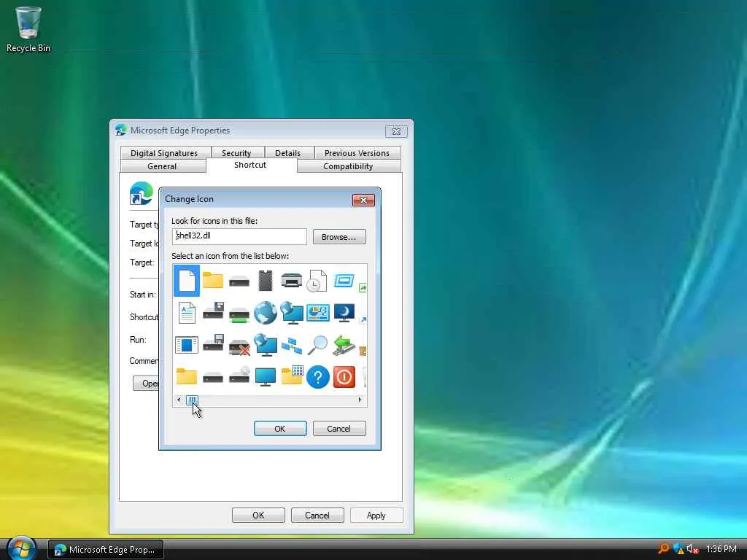Pick the text document icon
This screenshot has width=747, height=560.
(x=187, y=313)
